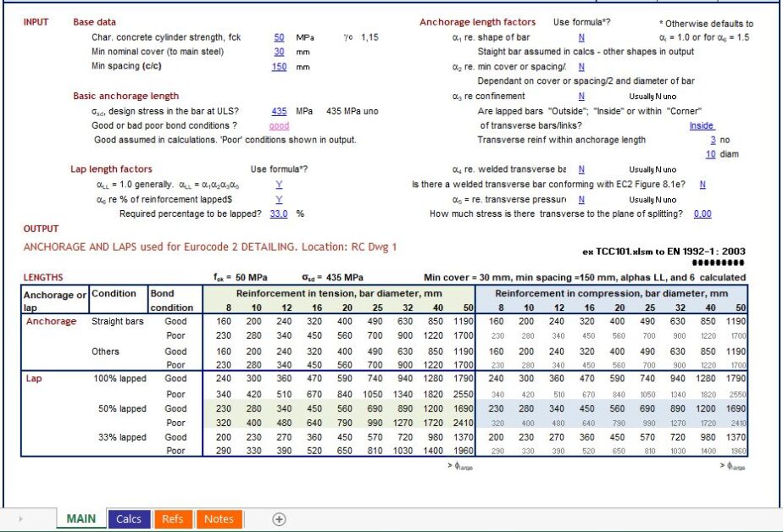
Task: Click the '435 MPa uno' note
Action: pos(353,111)
